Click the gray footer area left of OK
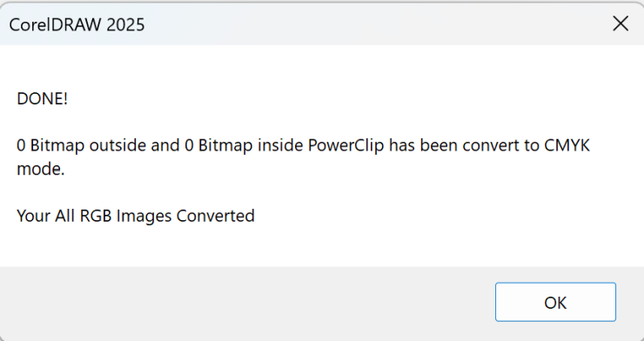644x341 pixels. coord(246,303)
